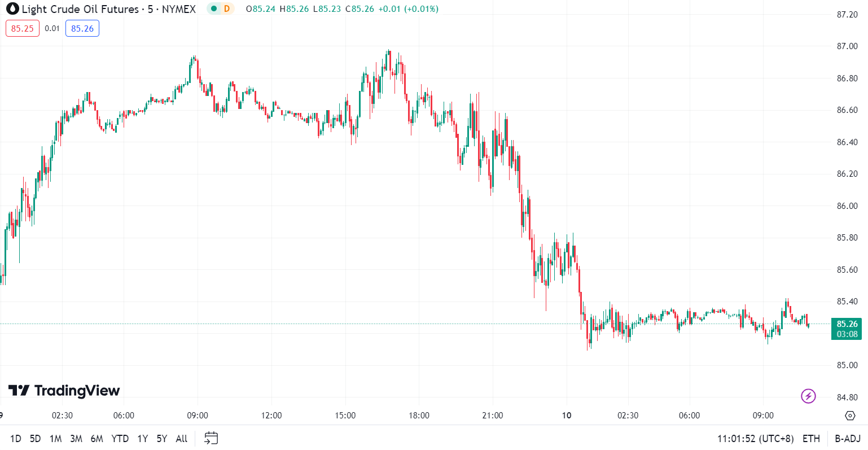
Task: Select the 6M date range
Action: click(x=97, y=439)
